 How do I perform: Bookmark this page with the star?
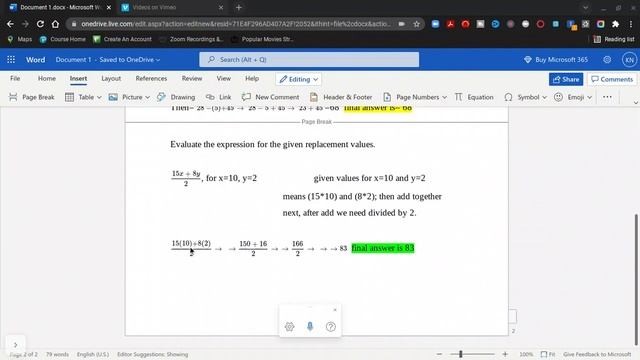pos(416,24)
